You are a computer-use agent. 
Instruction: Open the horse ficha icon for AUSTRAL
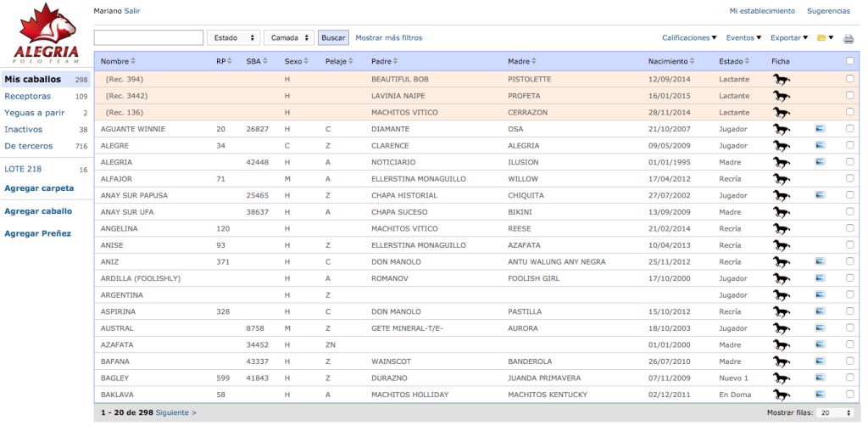781,328
